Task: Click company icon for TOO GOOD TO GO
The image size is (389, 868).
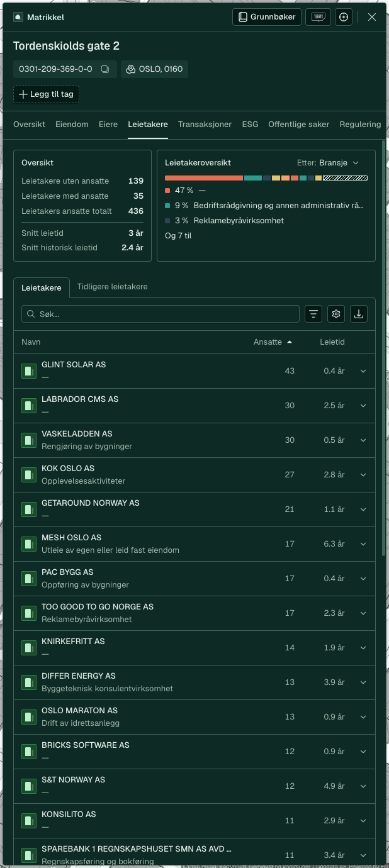Action: (x=29, y=613)
